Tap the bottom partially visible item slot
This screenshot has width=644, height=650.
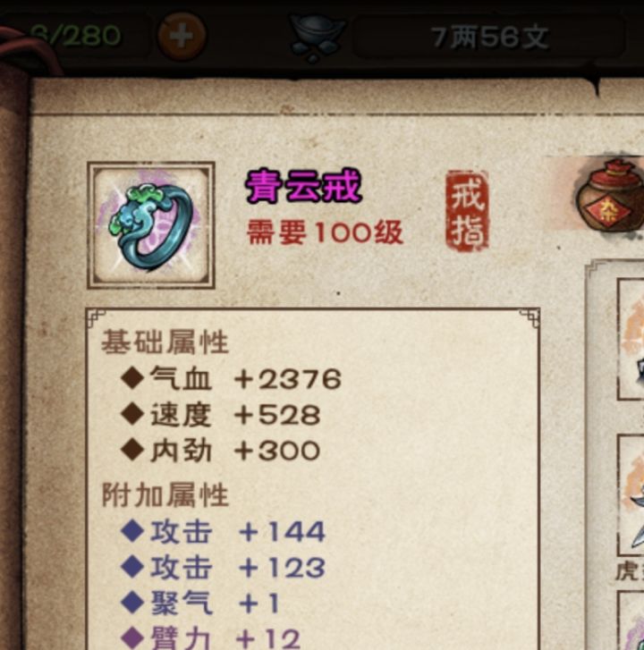click(x=631, y=620)
